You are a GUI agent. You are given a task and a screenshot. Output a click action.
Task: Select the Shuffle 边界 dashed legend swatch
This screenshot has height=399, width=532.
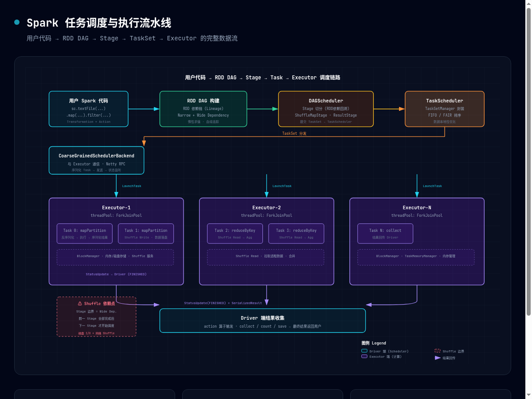tap(438, 351)
